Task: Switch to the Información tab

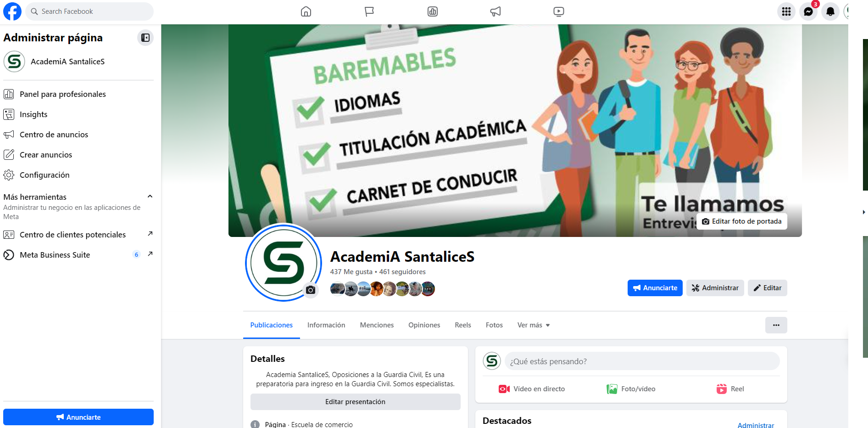Action: [326, 325]
